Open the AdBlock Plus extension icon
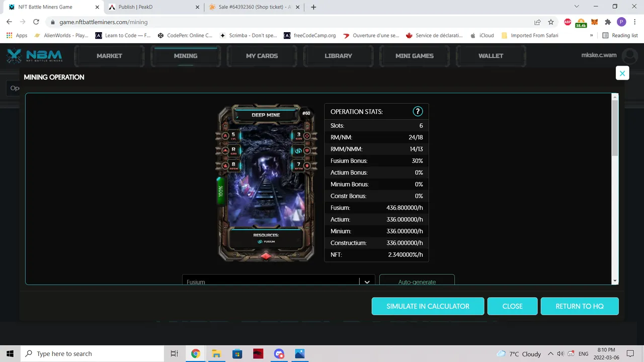The width and height of the screenshot is (644, 362). click(568, 22)
